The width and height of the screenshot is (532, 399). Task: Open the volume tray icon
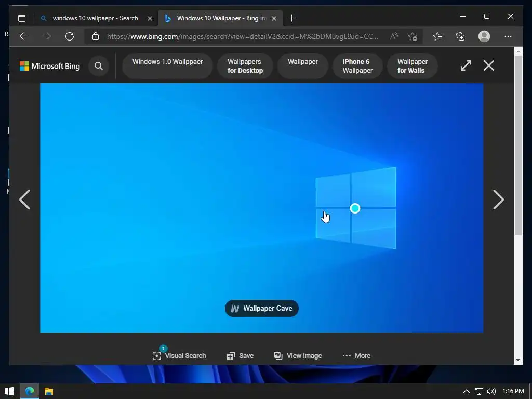(491, 392)
